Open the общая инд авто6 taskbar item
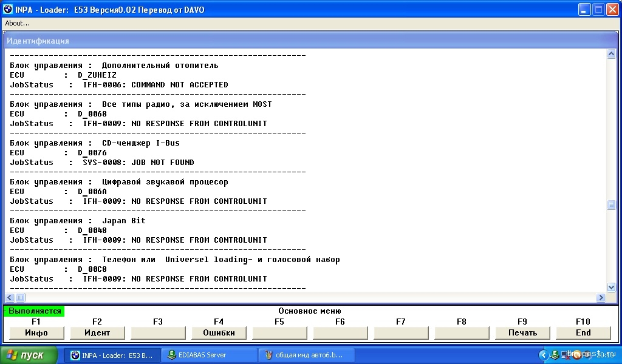 click(x=300, y=355)
